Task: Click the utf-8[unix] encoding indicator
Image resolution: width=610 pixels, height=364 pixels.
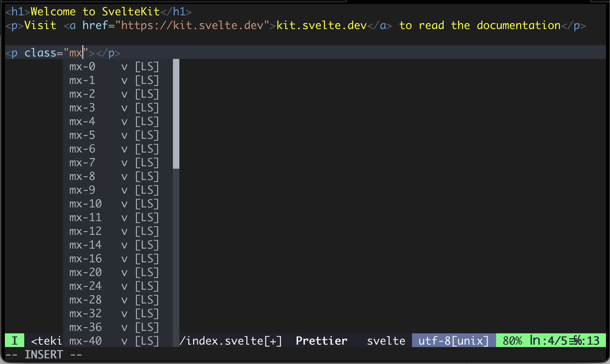Action: coord(453,340)
